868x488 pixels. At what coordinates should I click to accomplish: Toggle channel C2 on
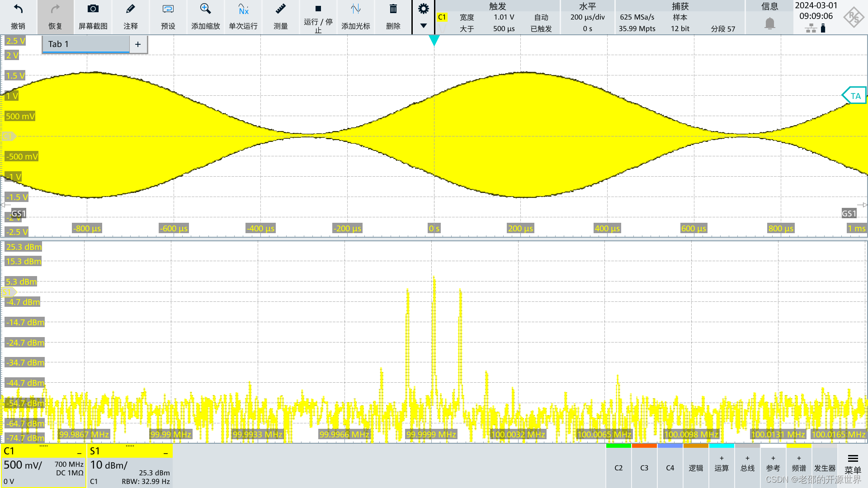pyautogui.click(x=618, y=468)
